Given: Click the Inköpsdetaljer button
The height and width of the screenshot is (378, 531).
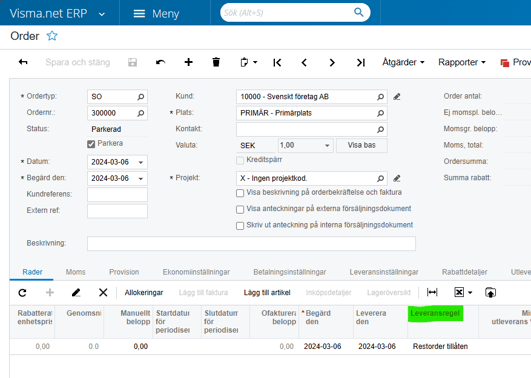Looking at the screenshot, I should click(x=328, y=293).
